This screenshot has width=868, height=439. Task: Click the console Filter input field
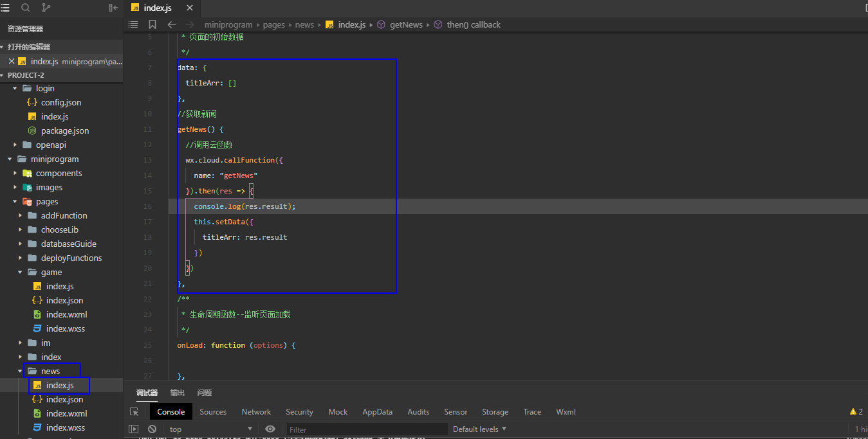click(x=365, y=429)
